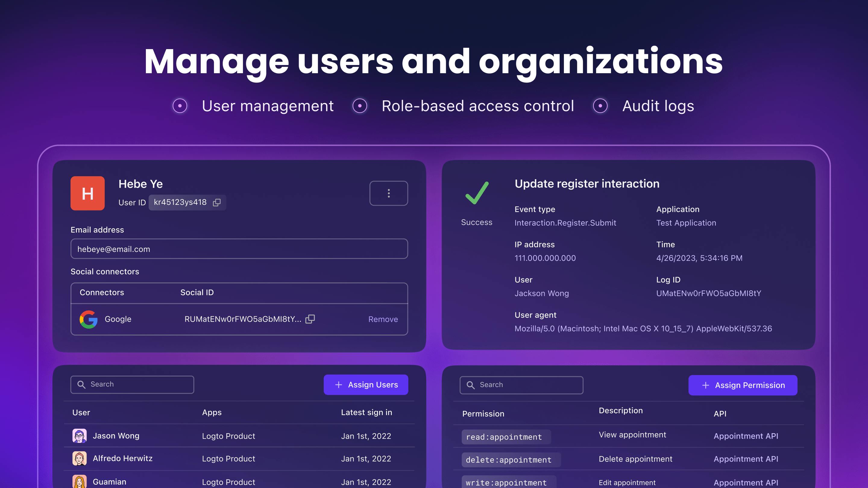
Task: Click the Permission column header
Action: 483,414
